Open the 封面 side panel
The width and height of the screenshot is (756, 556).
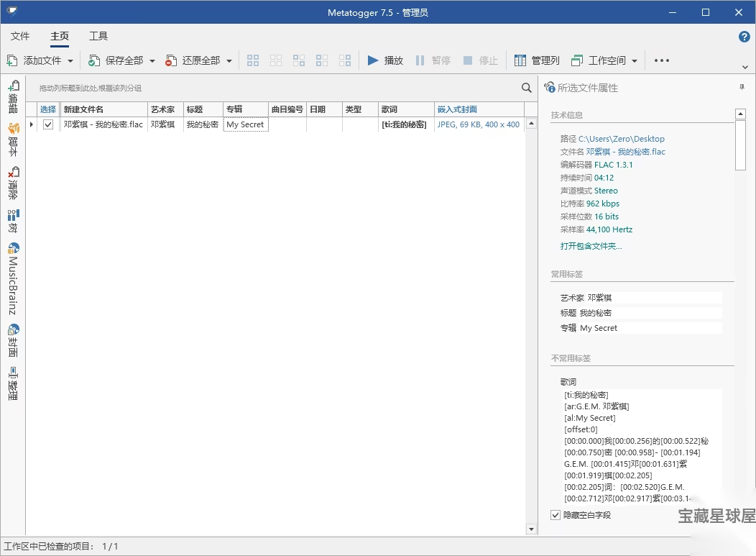(x=13, y=341)
